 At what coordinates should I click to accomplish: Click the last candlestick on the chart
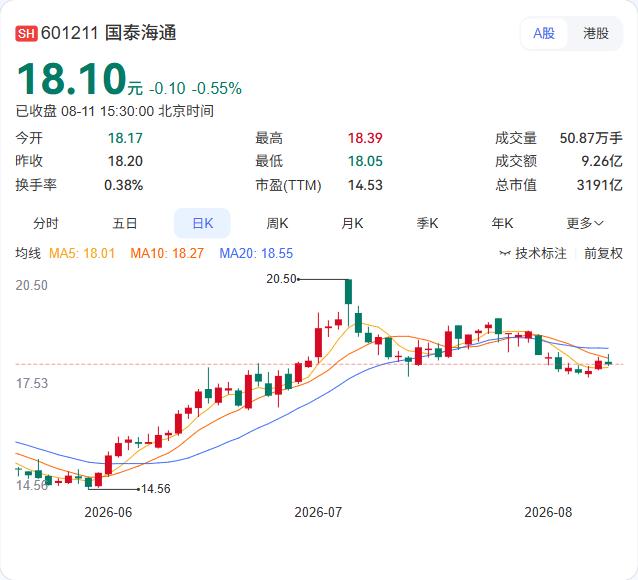point(608,361)
